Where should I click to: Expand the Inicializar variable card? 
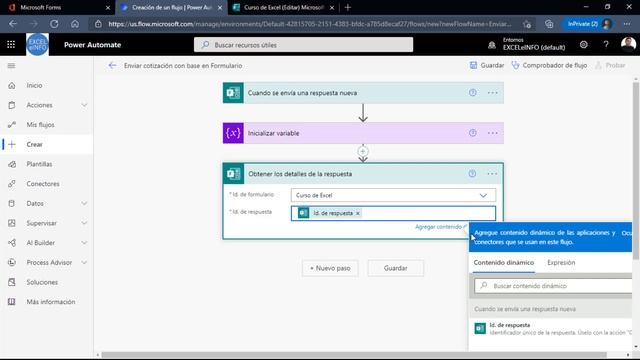363,133
